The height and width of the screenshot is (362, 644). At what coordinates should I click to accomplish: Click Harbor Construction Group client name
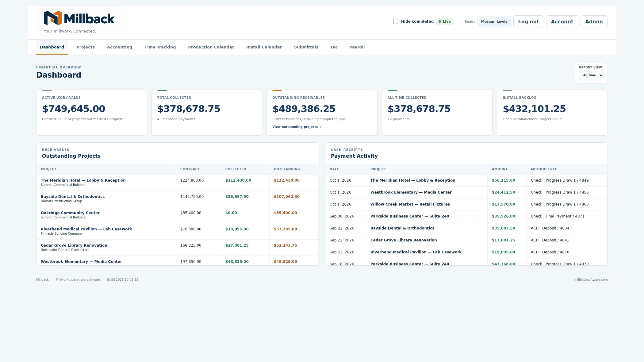61,201
